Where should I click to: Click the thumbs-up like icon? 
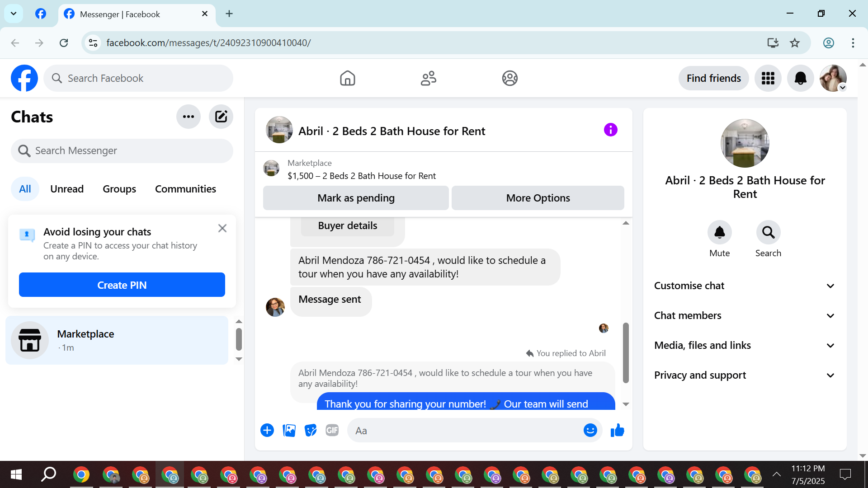[x=617, y=431]
